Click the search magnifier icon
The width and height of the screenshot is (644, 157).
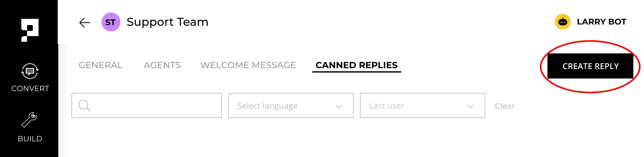click(84, 106)
